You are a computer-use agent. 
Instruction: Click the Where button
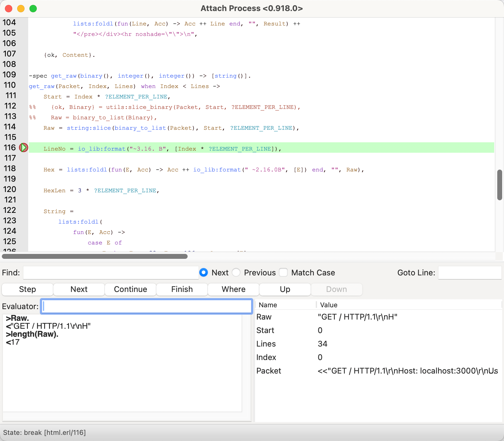(233, 289)
